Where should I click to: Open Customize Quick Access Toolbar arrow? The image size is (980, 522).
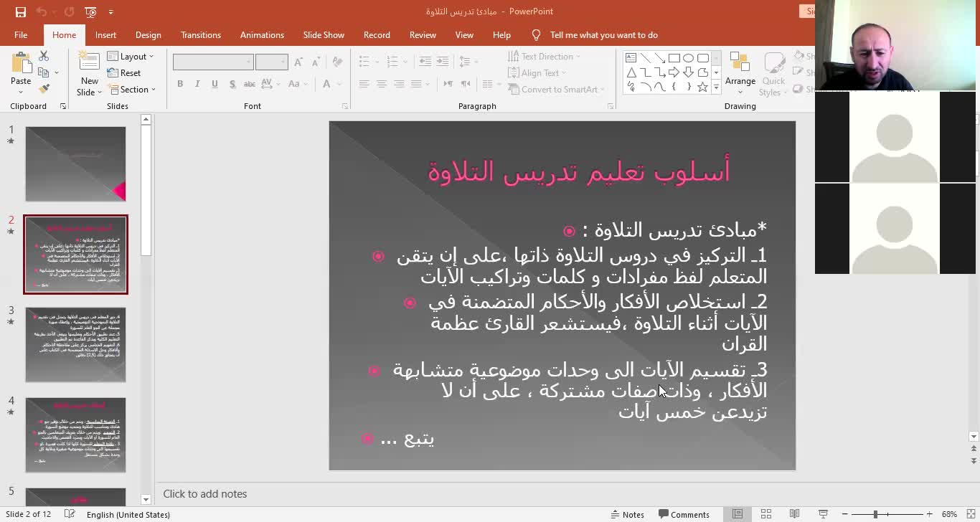[110, 11]
